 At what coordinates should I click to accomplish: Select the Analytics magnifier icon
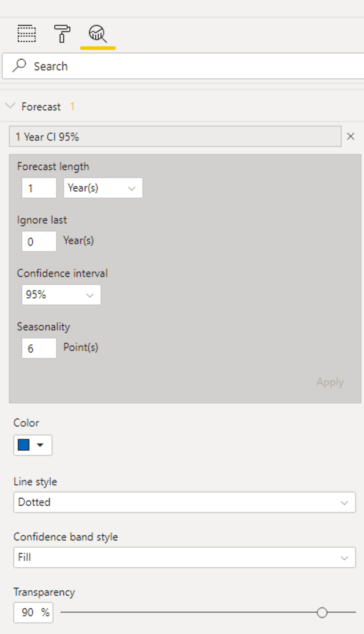[x=97, y=34]
